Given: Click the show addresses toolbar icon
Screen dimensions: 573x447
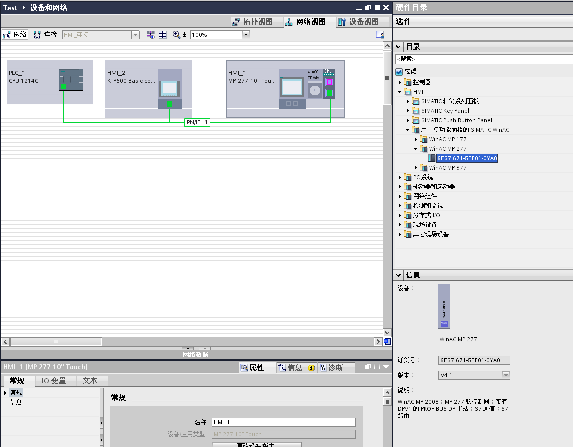Looking at the screenshot, I should pos(151,35).
